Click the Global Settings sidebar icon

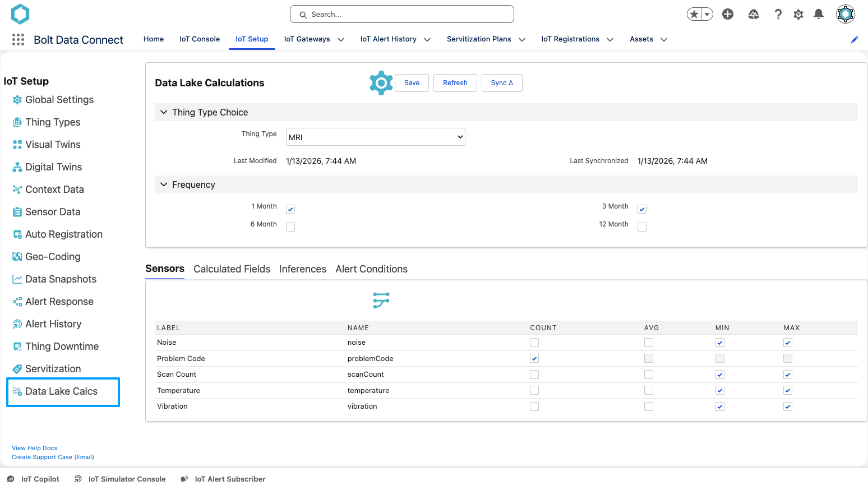tap(17, 100)
